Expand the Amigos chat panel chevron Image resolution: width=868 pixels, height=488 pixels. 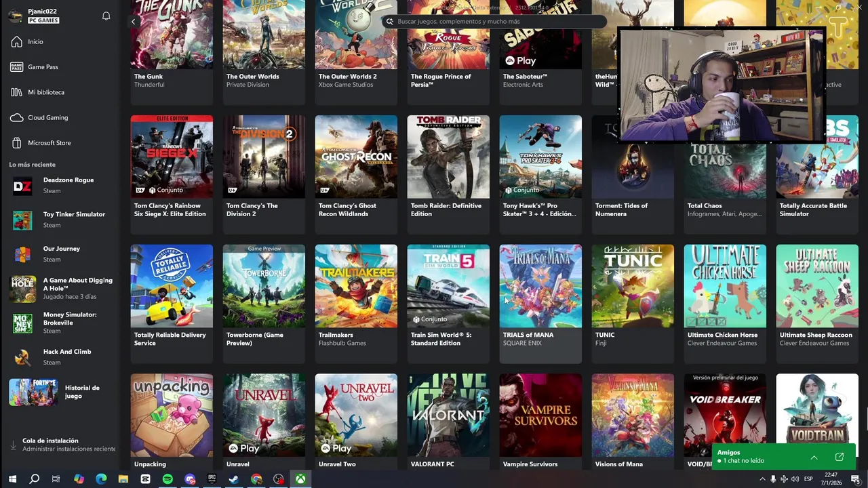(814, 457)
